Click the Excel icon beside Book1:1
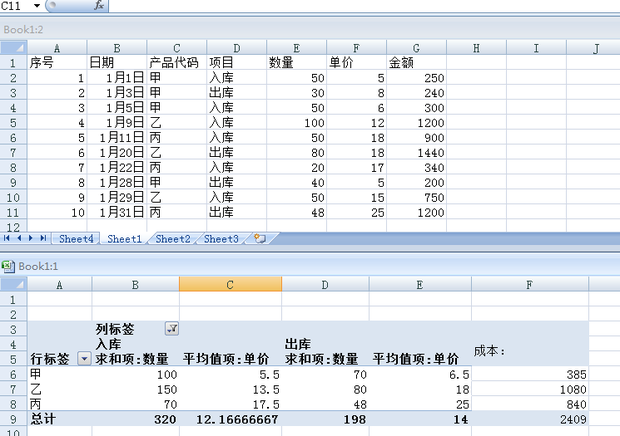This screenshot has height=436, width=620. pyautogui.click(x=8, y=266)
